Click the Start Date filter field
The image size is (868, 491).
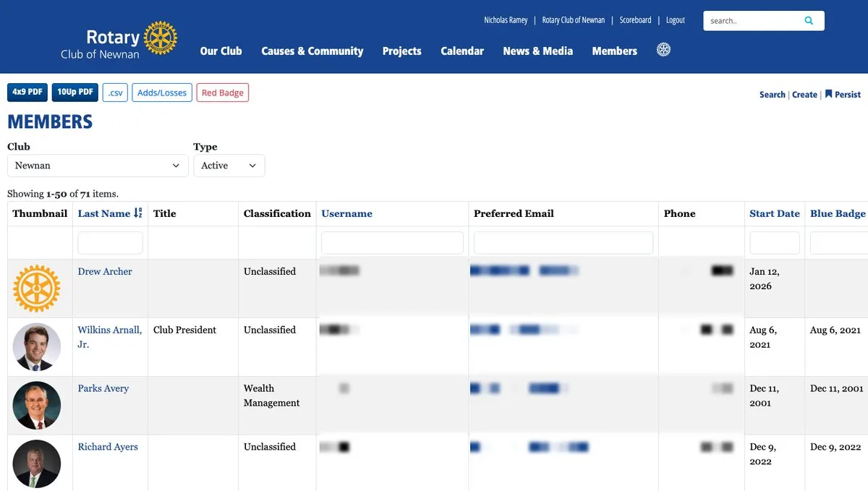pyautogui.click(x=775, y=243)
